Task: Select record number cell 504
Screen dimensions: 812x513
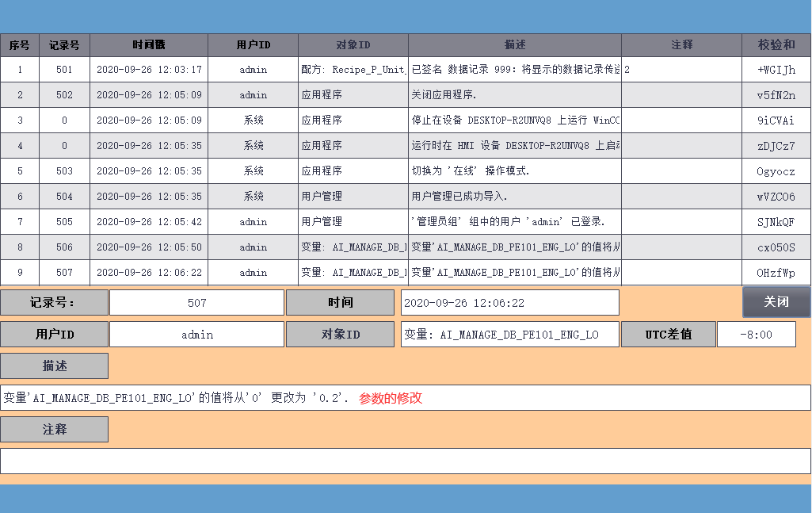Action: (x=64, y=197)
